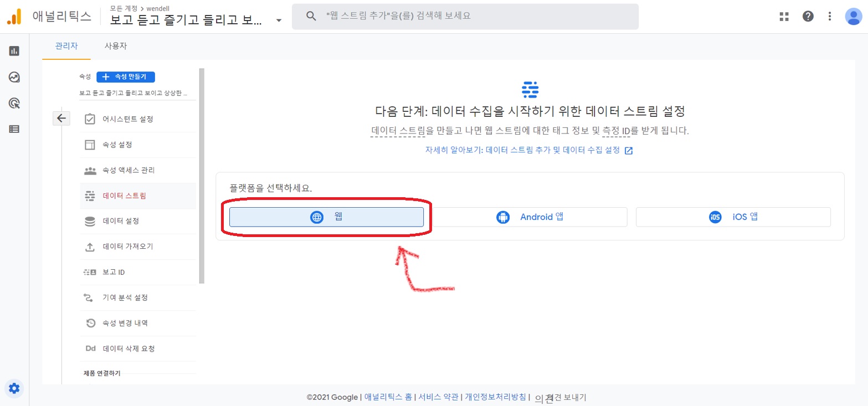
Task: Choose the Android 앱 platform button
Action: (530, 217)
